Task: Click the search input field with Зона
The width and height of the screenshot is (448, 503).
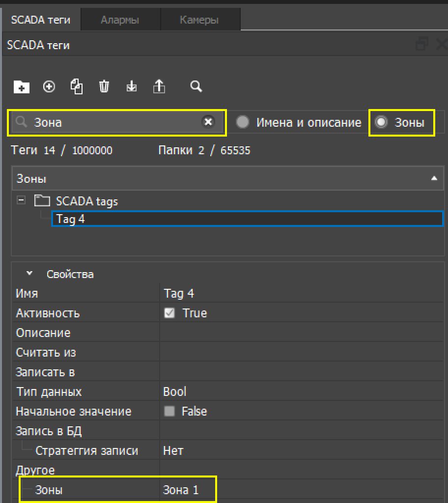Action: tap(113, 122)
